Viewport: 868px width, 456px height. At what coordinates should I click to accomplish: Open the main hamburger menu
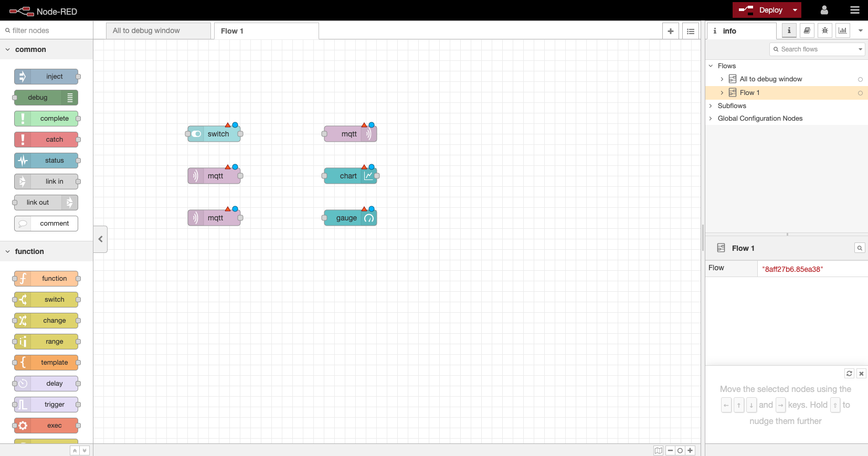coord(855,10)
